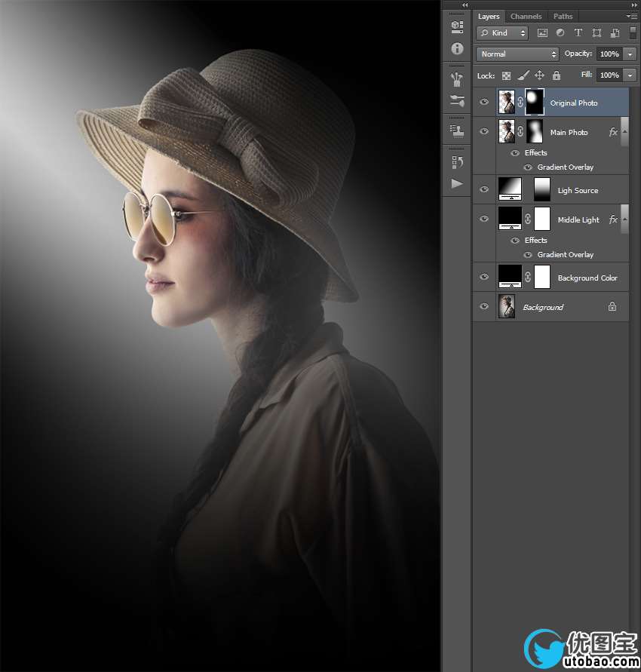Select the Background Color layer name
This screenshot has width=641, height=672.
coord(587,278)
